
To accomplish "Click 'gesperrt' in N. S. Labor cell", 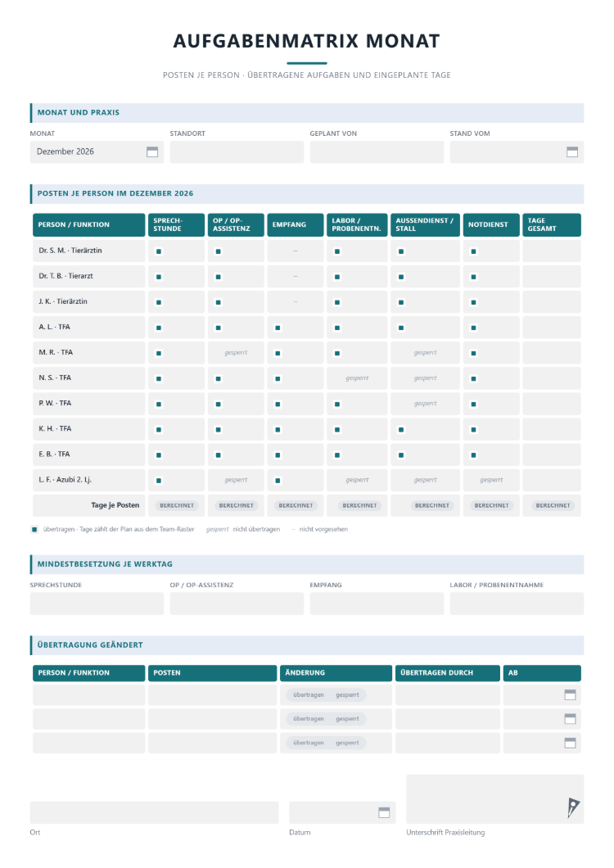I will coord(357,378).
